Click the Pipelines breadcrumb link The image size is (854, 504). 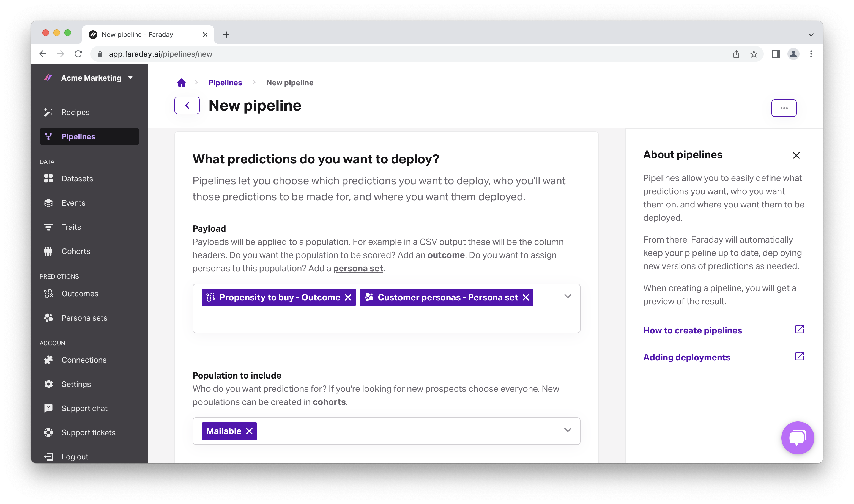(x=225, y=83)
